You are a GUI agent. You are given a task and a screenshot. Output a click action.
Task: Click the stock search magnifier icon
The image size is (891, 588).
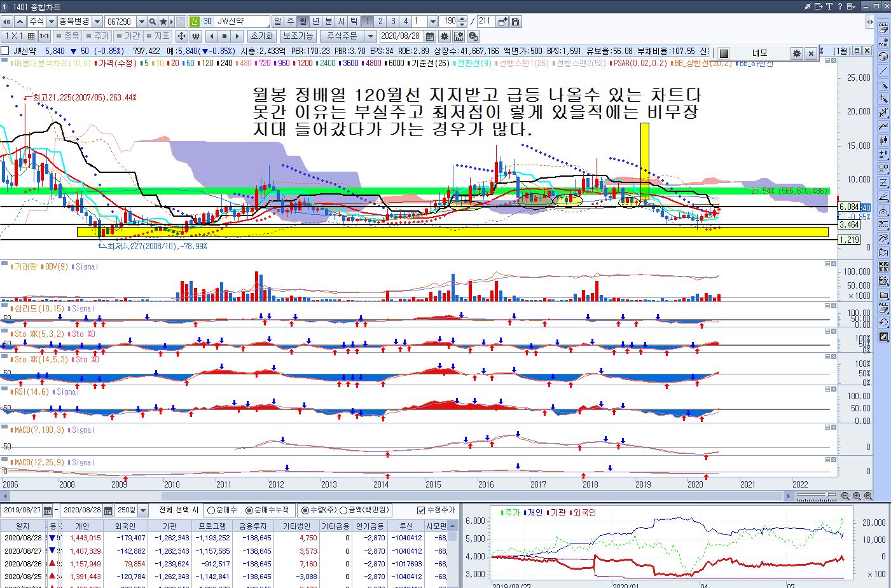pos(153,22)
